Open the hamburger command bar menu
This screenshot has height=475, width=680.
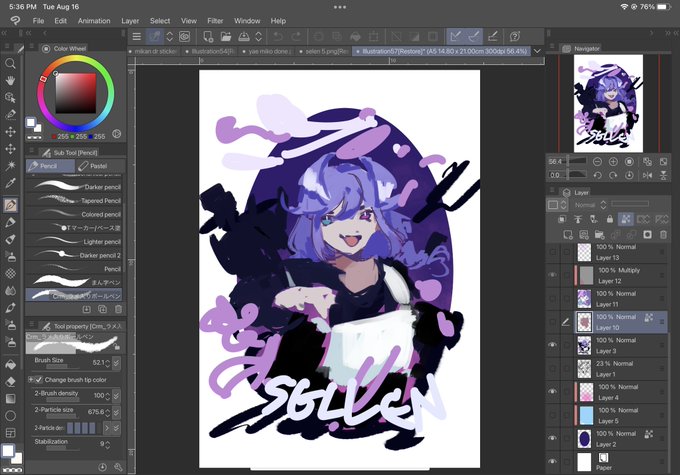click(137, 37)
